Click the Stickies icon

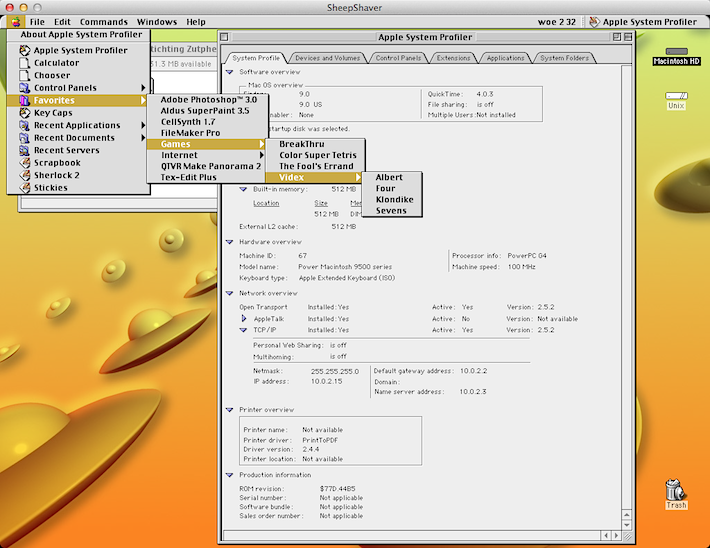24,187
